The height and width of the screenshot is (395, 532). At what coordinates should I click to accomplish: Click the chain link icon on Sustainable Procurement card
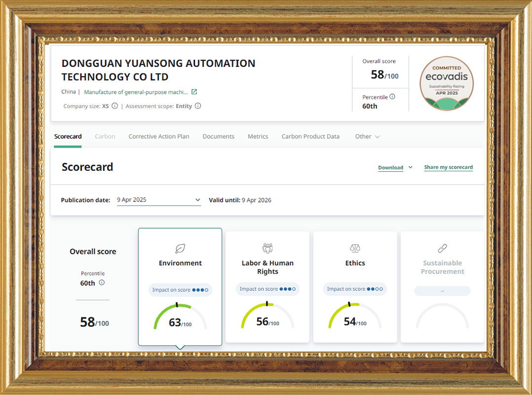pos(442,248)
